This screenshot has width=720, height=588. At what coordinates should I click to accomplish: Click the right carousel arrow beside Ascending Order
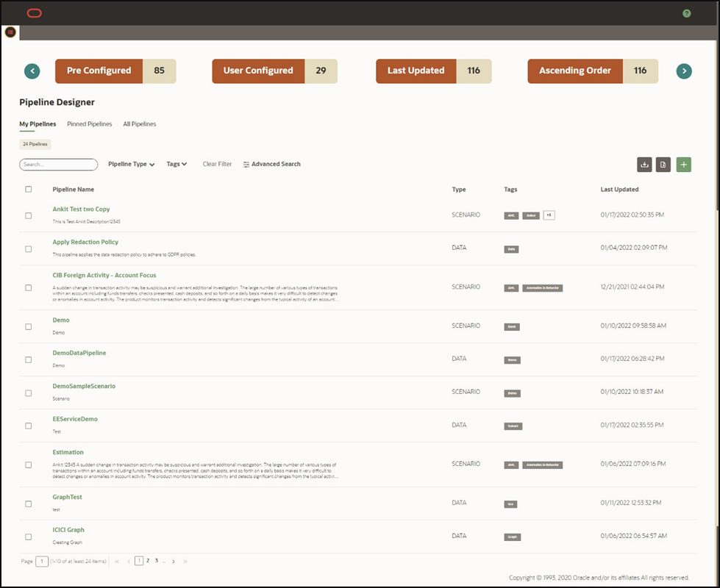[x=684, y=71]
